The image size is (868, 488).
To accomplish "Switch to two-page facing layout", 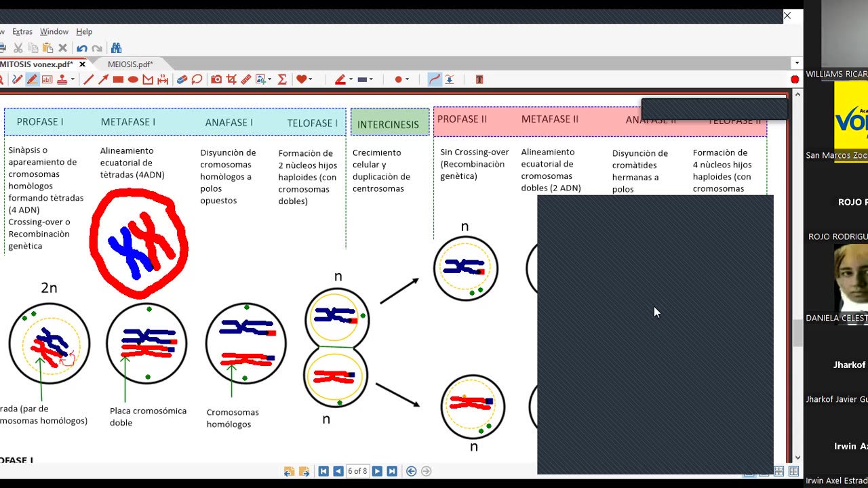I will (794, 471).
